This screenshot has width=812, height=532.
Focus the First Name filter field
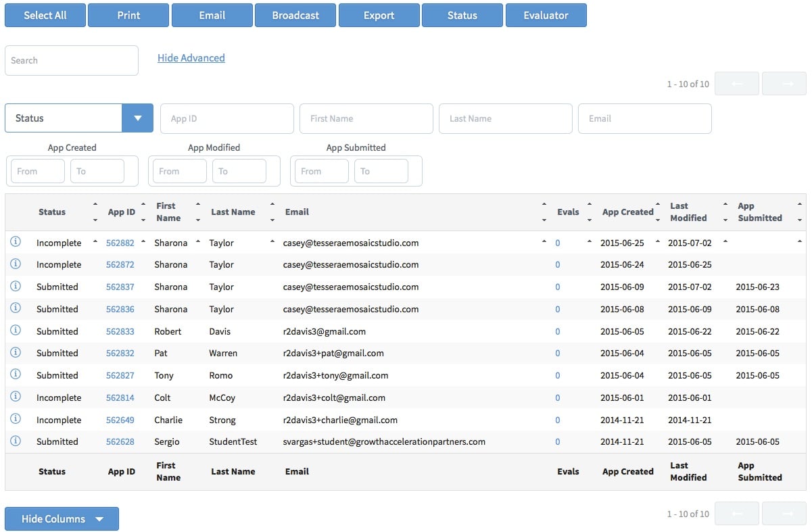point(366,118)
